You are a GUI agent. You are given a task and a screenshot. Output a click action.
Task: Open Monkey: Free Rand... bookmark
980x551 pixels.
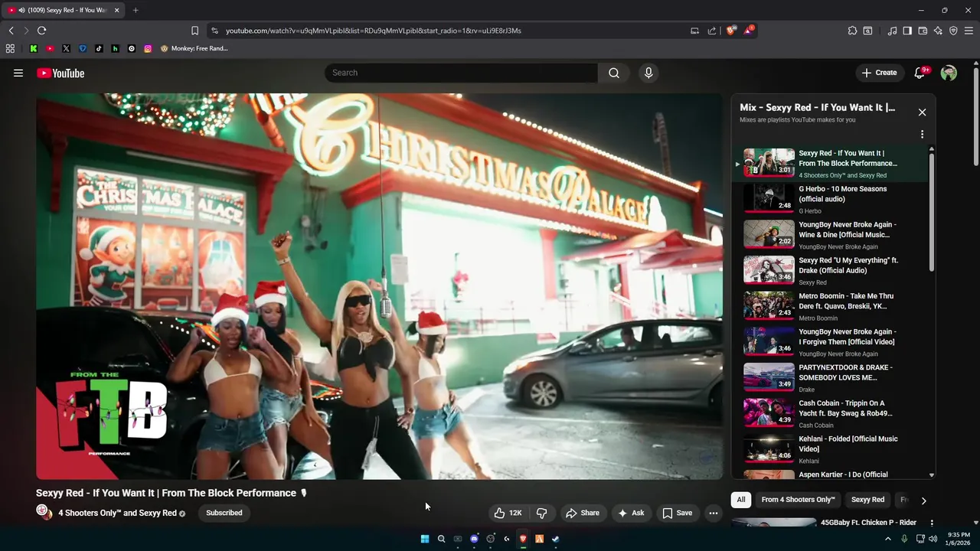[x=194, y=48]
